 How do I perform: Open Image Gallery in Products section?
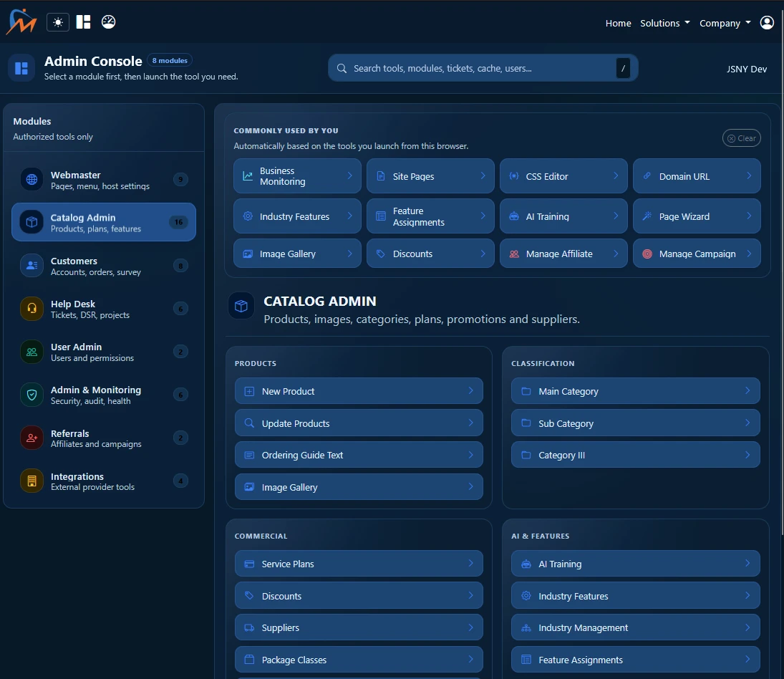(x=359, y=486)
